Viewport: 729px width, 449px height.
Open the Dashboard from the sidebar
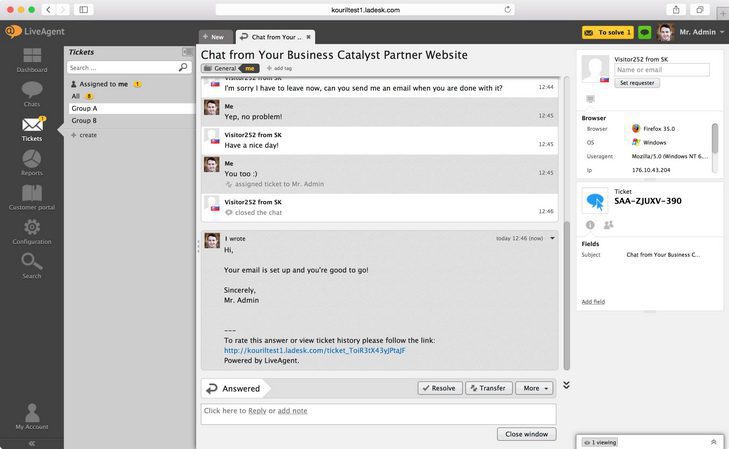pos(31,59)
